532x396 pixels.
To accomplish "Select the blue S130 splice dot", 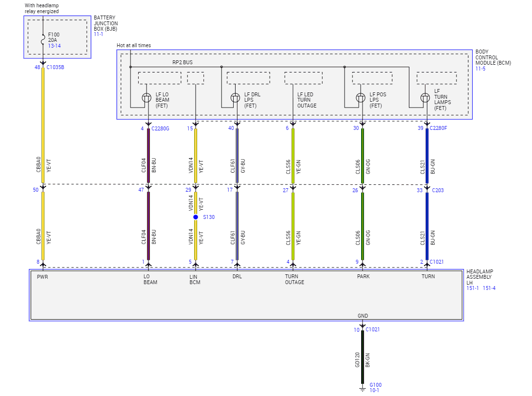I will pyautogui.click(x=196, y=217).
